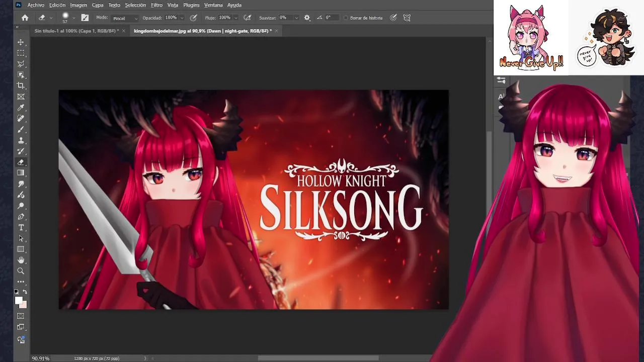Screen dimensions: 644x362
Task: Open the Imagen menu
Action: click(x=78, y=5)
